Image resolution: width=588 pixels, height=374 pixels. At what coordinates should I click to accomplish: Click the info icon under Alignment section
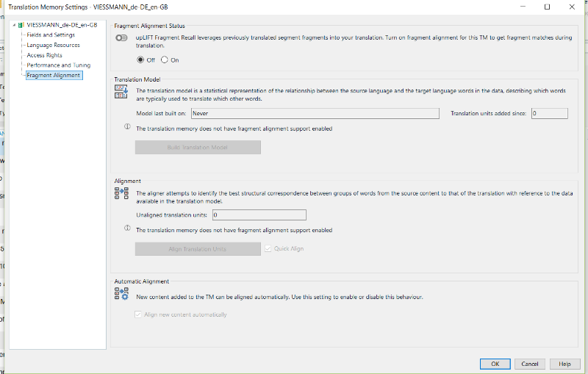pyautogui.click(x=127, y=228)
